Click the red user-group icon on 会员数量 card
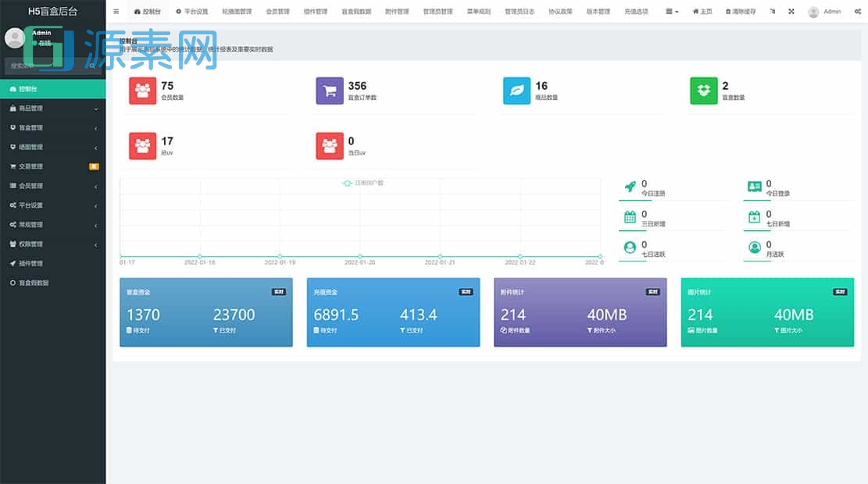The image size is (868, 484). (x=142, y=91)
